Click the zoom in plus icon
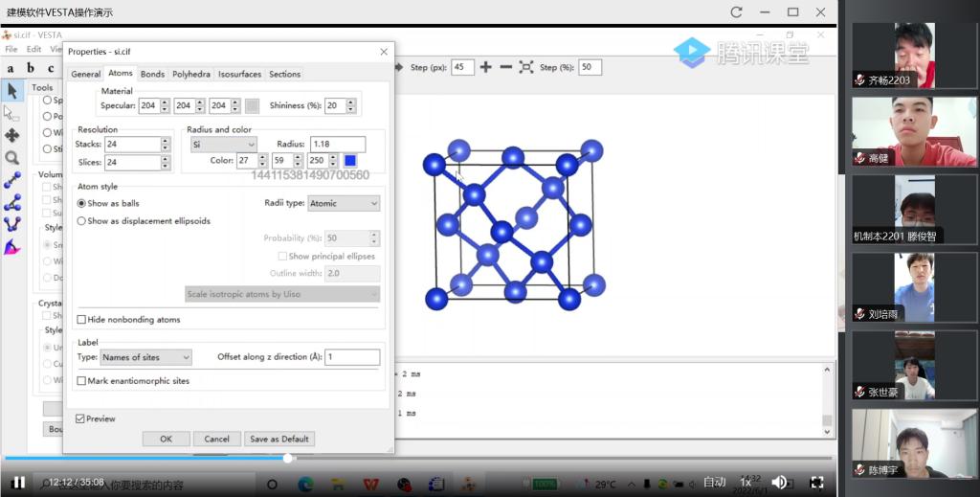The height and width of the screenshot is (497, 980). [x=485, y=67]
